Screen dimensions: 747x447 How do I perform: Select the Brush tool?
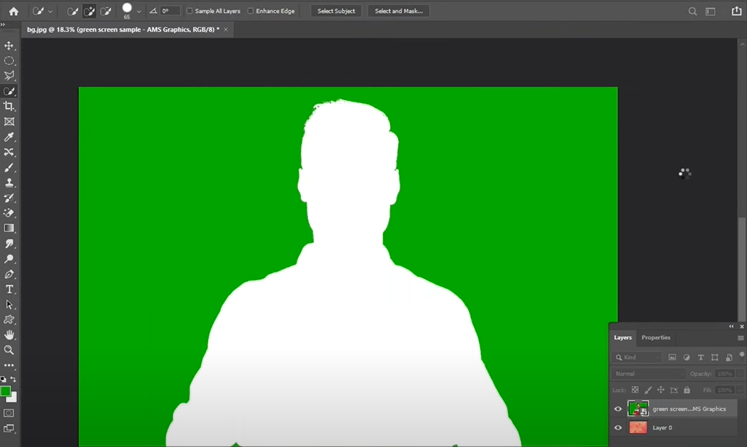pyautogui.click(x=9, y=168)
